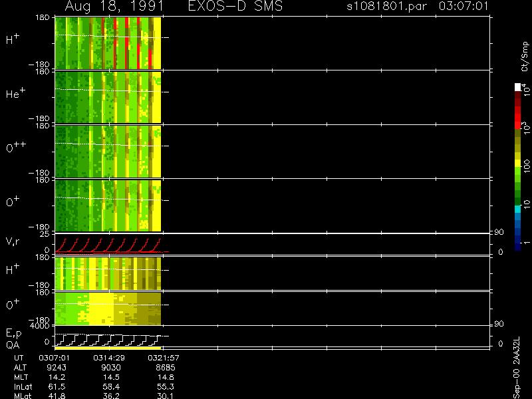Click the dark blue bottom color bar segment
Viewport: 532px width, 399px height.
(x=517, y=247)
